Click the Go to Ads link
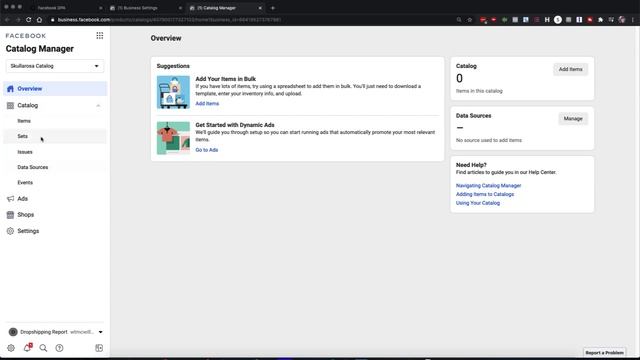This screenshot has height=360, width=640. tap(207, 150)
